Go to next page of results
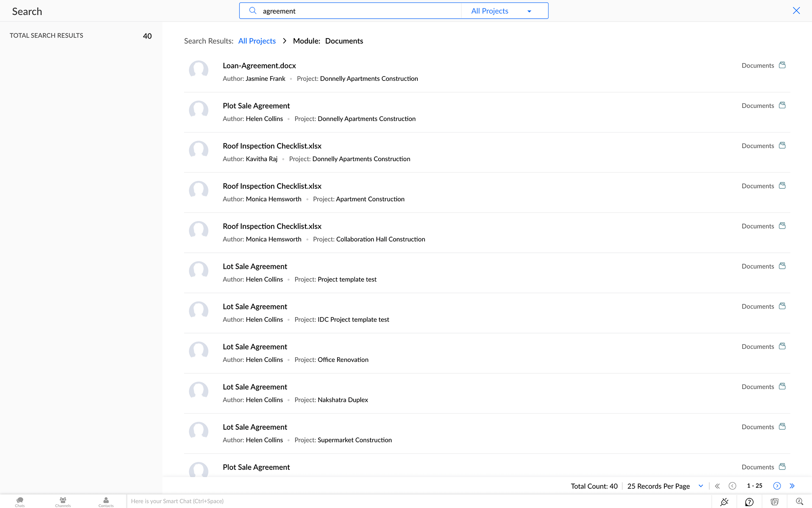The image size is (812, 508). click(x=777, y=486)
